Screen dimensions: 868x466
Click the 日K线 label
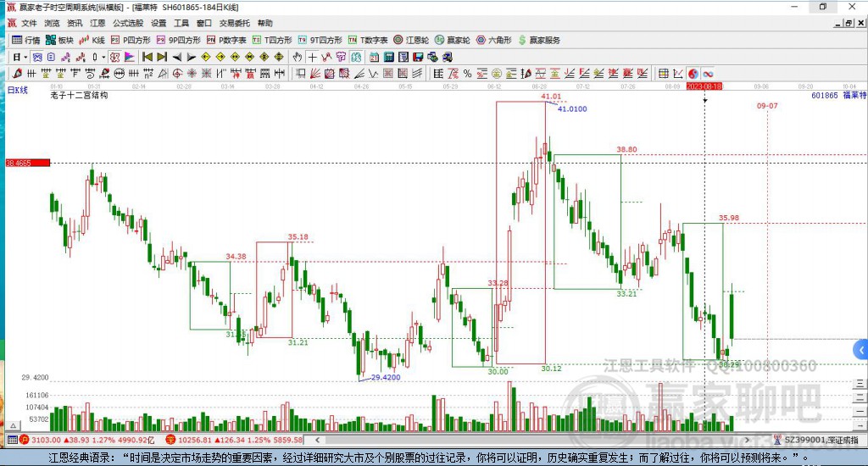coord(18,90)
